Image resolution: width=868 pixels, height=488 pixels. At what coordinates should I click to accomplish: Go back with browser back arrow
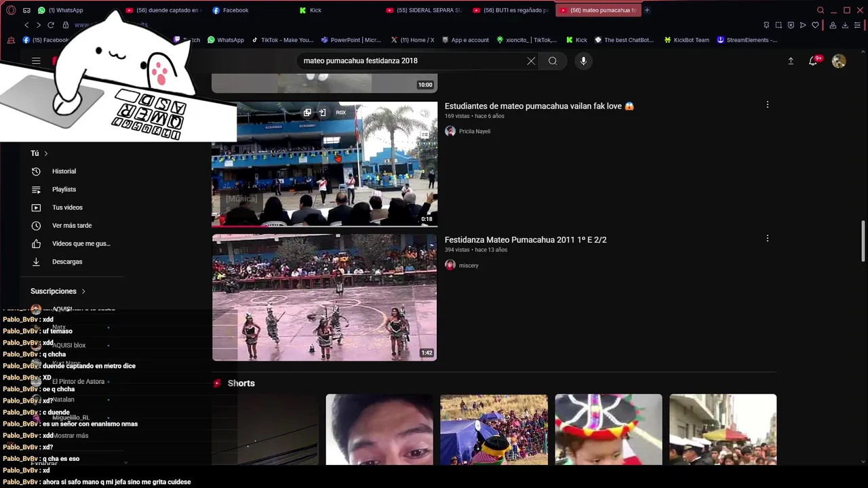coord(26,25)
